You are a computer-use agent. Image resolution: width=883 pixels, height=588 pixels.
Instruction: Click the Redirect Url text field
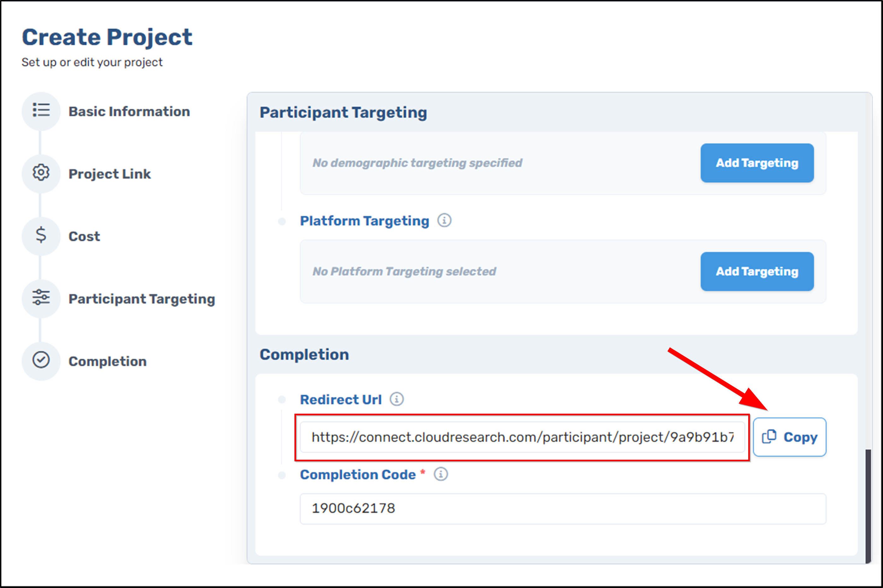coord(522,437)
